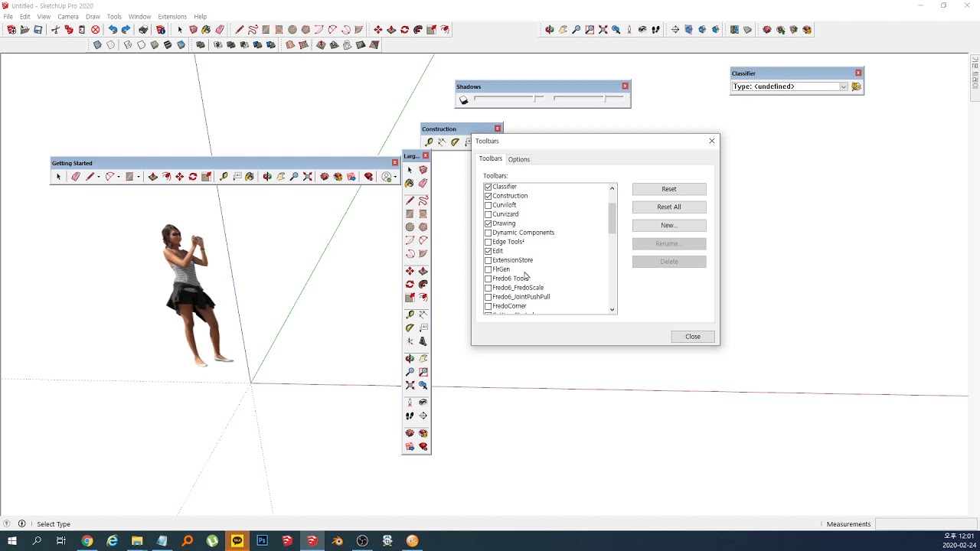Select Zoom Extents in top camera toolbar

[603, 30]
